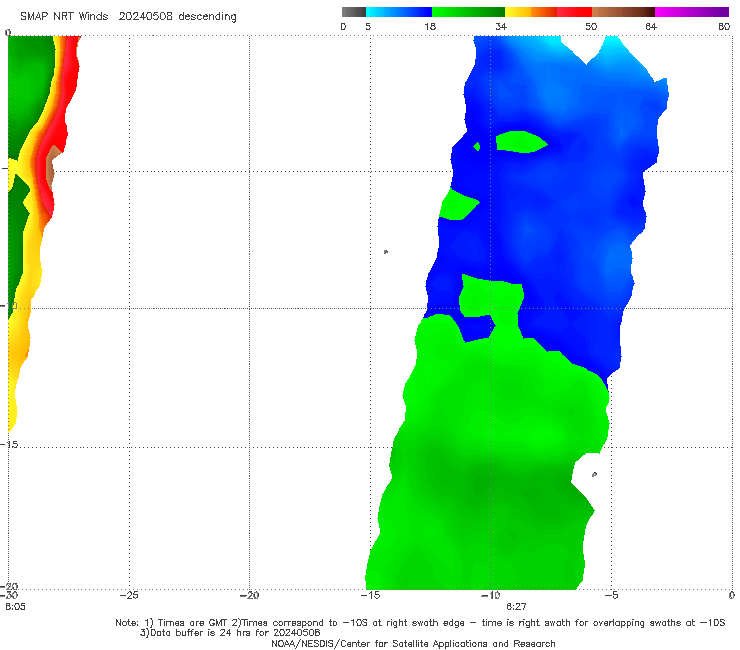Click the colorbar tick label '80'
This screenshot has width=740, height=650.
[724, 27]
